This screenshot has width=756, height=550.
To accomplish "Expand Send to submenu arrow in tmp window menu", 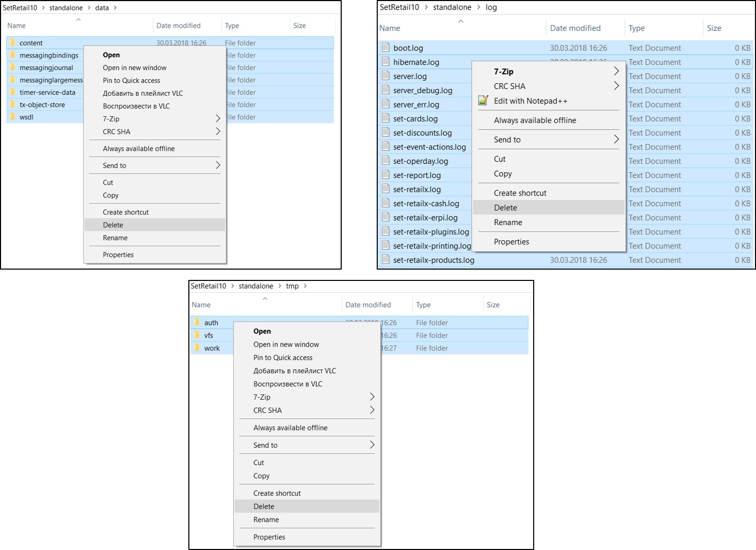I will coord(372,445).
